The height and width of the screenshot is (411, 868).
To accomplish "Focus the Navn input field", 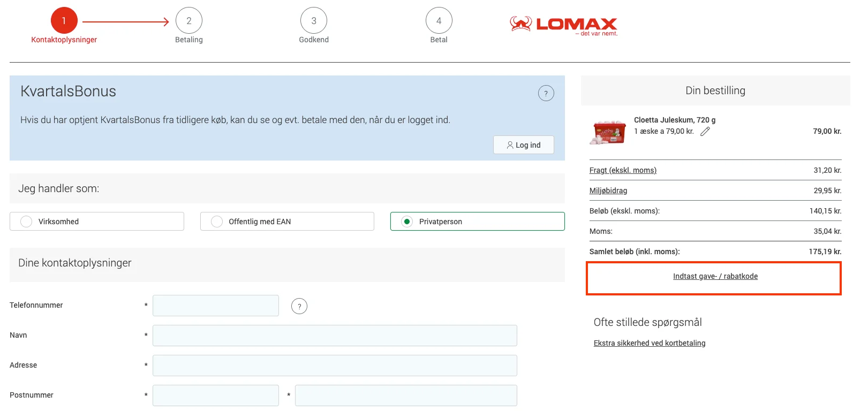I will click(x=335, y=336).
